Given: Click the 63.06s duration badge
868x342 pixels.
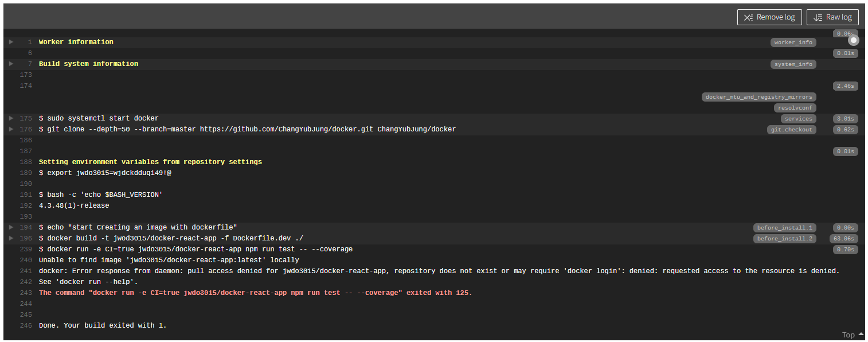Looking at the screenshot, I should 844,239.
